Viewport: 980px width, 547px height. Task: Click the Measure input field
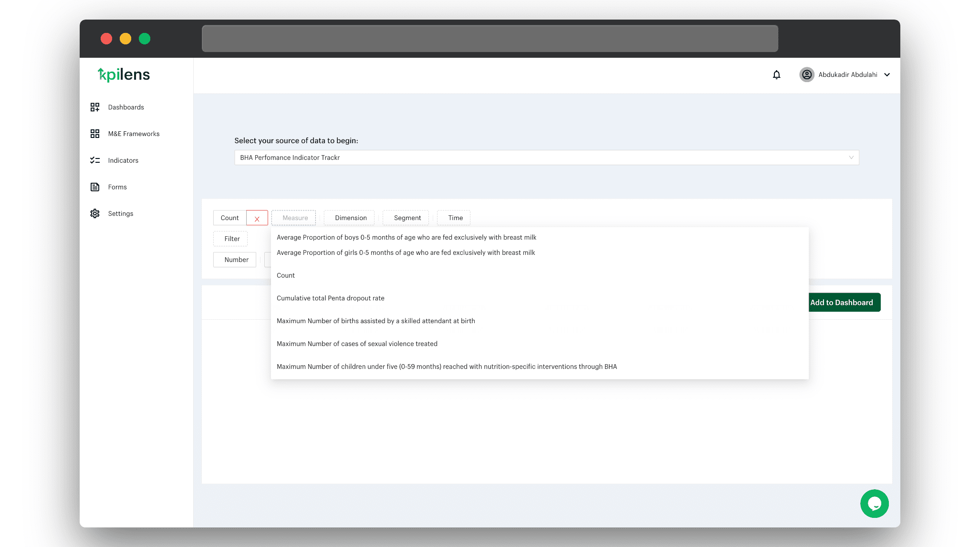click(294, 218)
